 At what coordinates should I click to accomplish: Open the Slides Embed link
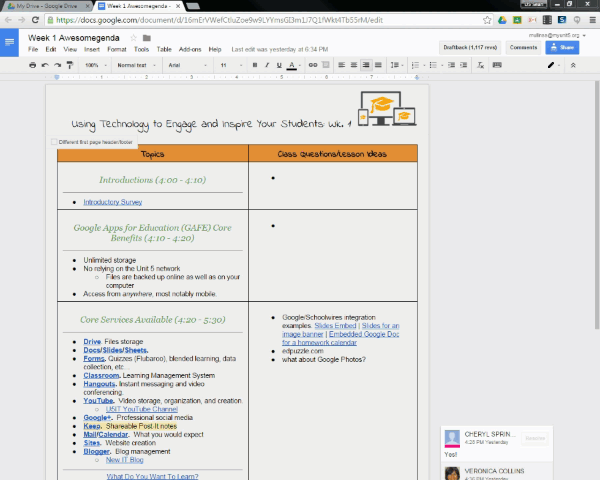pyautogui.click(x=335, y=326)
